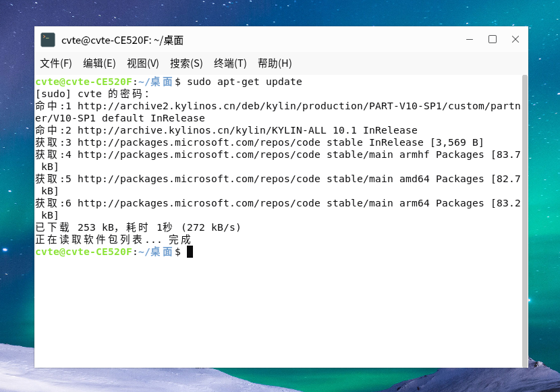Click the cursor block at the prompt
Screen dimensions: 560x392
click(x=190, y=252)
